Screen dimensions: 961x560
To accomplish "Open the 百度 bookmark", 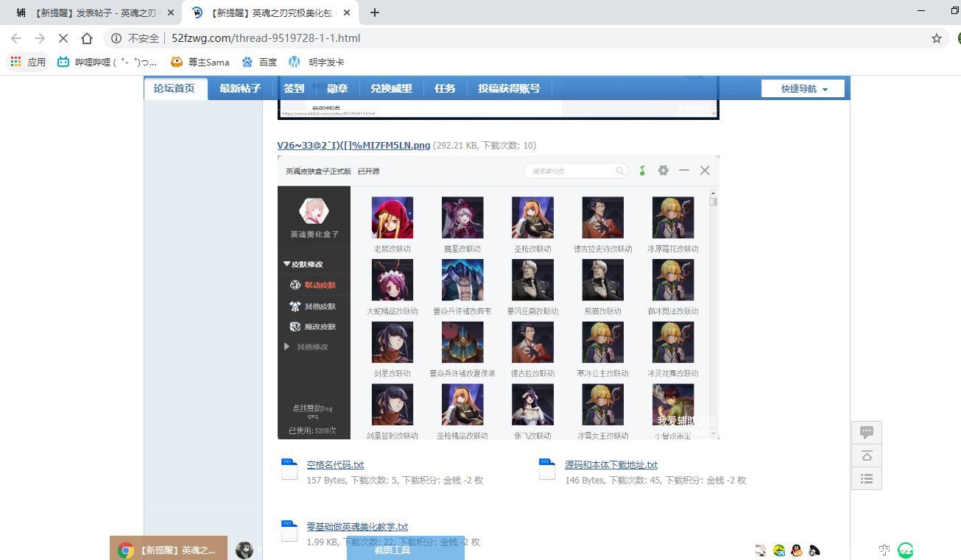I will click(259, 62).
